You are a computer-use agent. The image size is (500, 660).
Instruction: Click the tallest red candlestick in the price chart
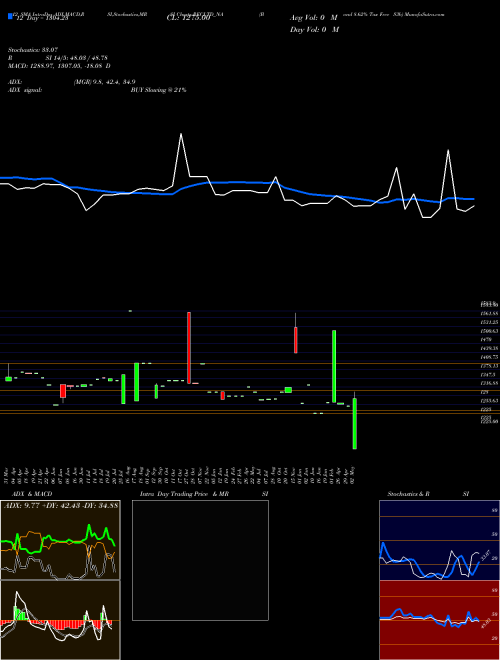pos(189,348)
